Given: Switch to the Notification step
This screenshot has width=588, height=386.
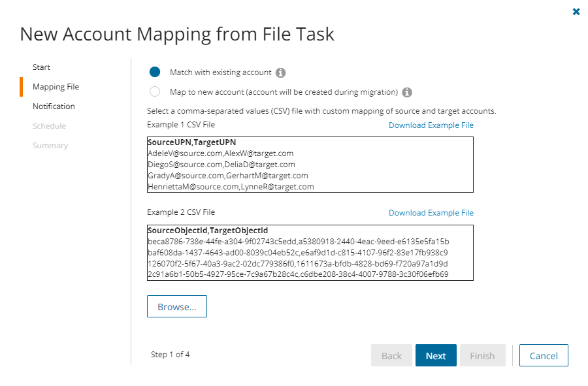Looking at the screenshot, I should pos(54,106).
